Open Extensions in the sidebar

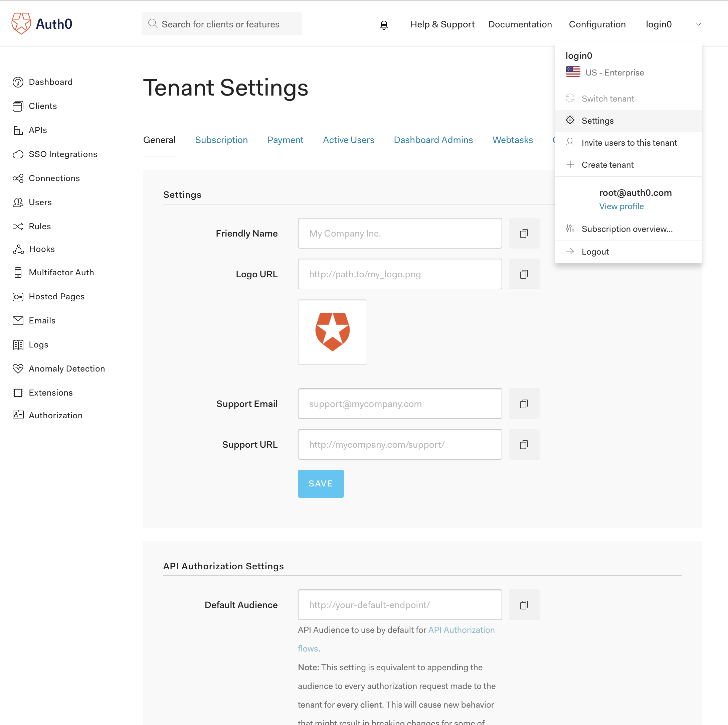[50, 393]
